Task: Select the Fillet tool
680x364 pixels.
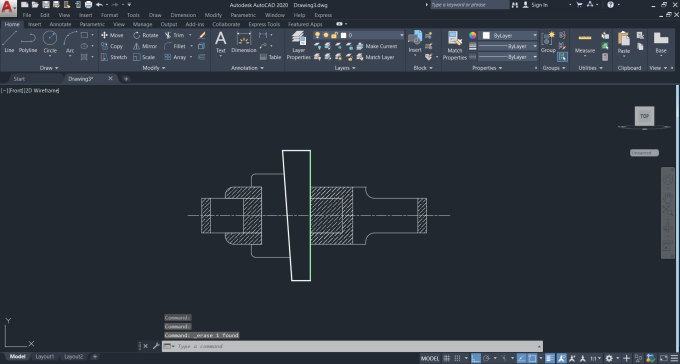Action: (x=175, y=46)
